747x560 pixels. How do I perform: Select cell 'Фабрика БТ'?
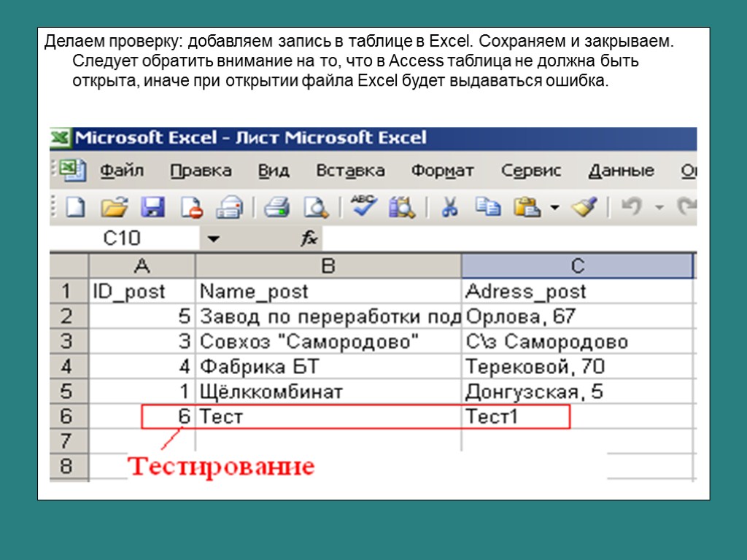[x=328, y=366]
